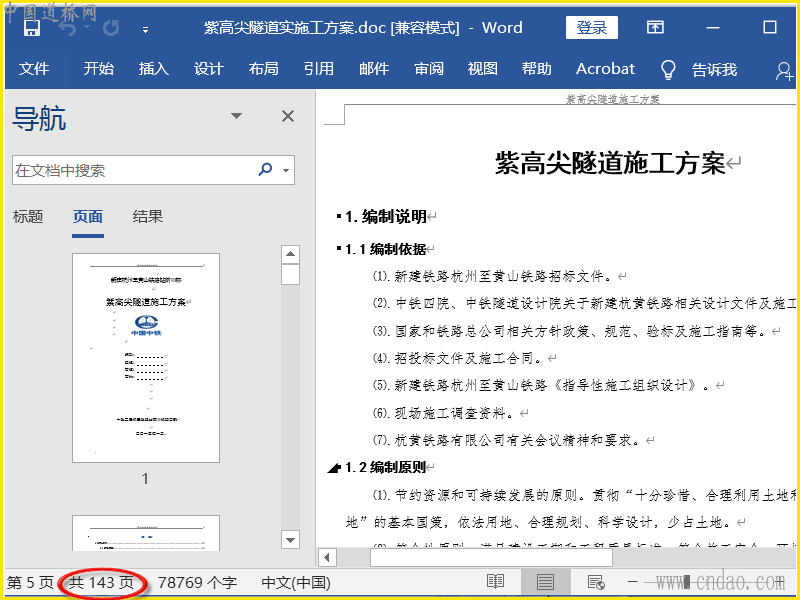This screenshot has width=800, height=600.
Task: Open the Acrobat ribbon tab
Action: [605, 69]
